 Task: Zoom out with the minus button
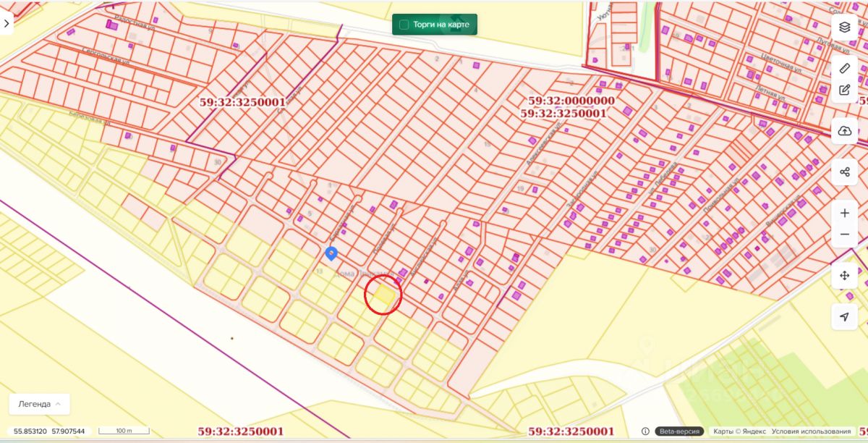pyautogui.click(x=844, y=235)
